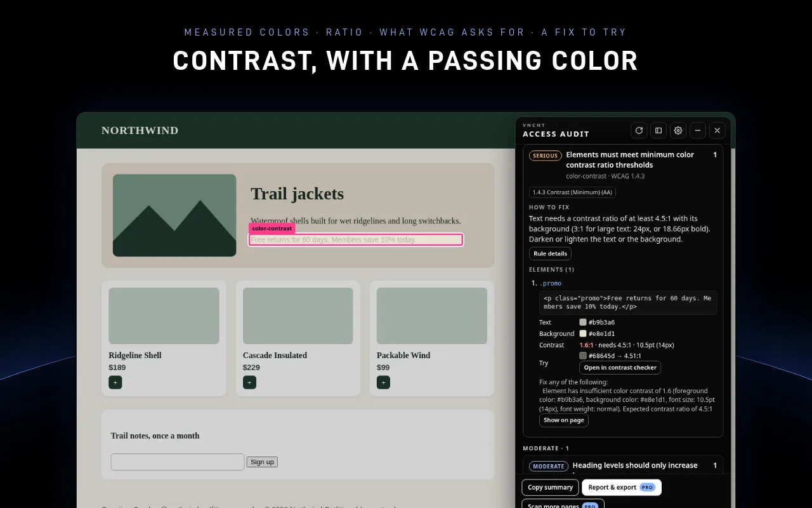Click the Ridgeline Shell product name
812x508 pixels.
(x=135, y=355)
